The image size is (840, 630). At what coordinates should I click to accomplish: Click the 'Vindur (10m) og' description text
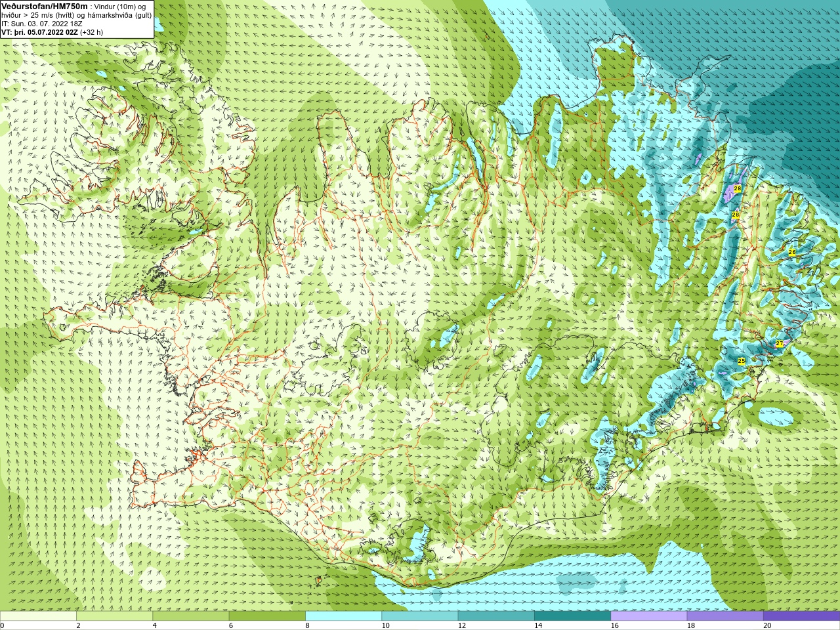(x=119, y=7)
